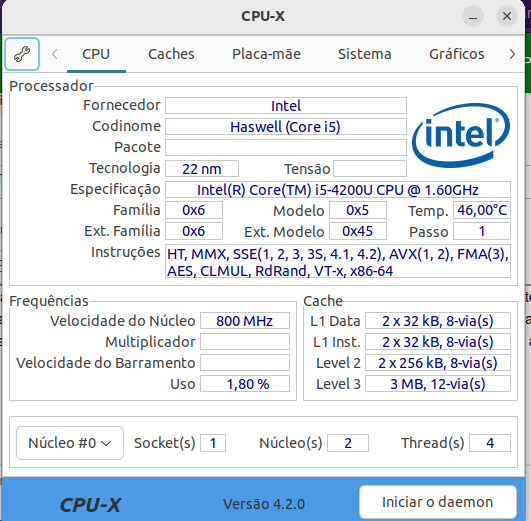Go to the Gráficos tab

[456, 54]
